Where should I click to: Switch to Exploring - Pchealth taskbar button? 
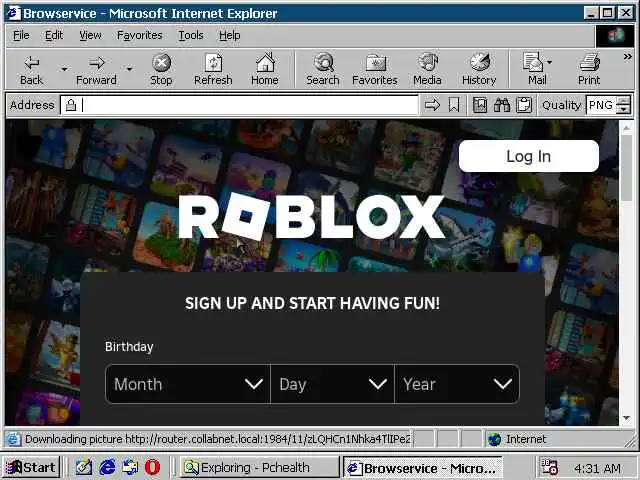259,467
